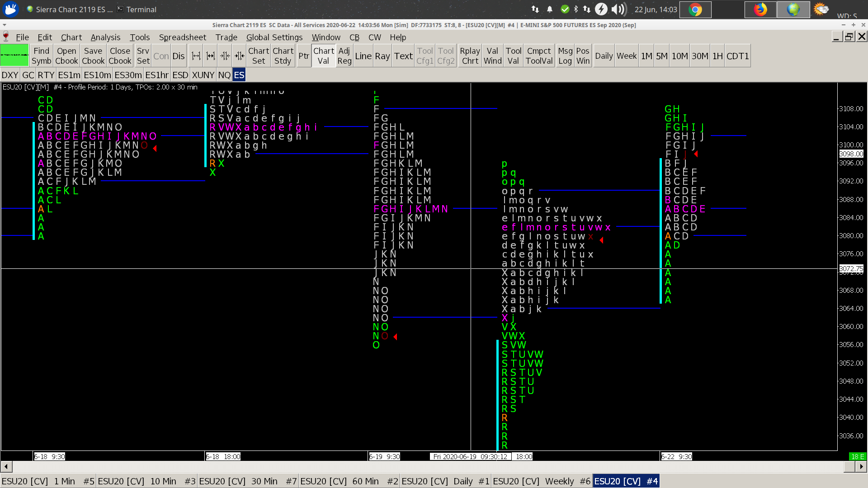Image resolution: width=868 pixels, height=488 pixels.
Task: Click the green connection status box
Action: click(x=14, y=56)
